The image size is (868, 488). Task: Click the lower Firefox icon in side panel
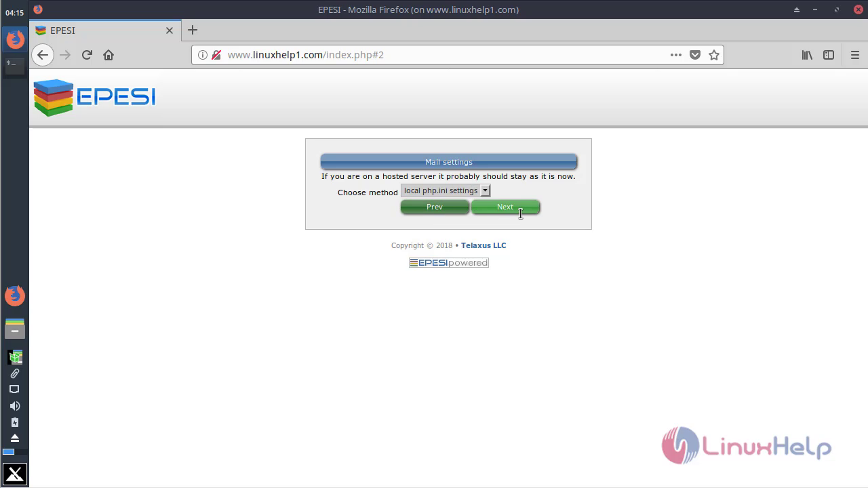tap(15, 296)
